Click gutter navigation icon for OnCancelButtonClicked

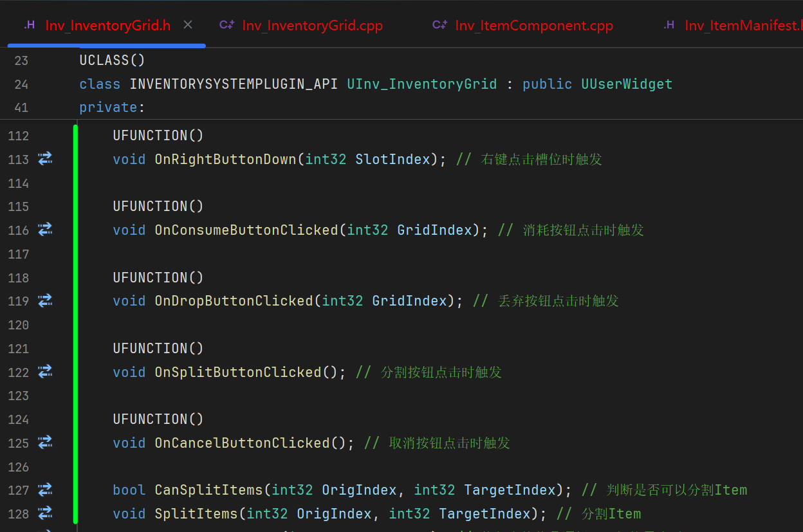[x=45, y=442]
